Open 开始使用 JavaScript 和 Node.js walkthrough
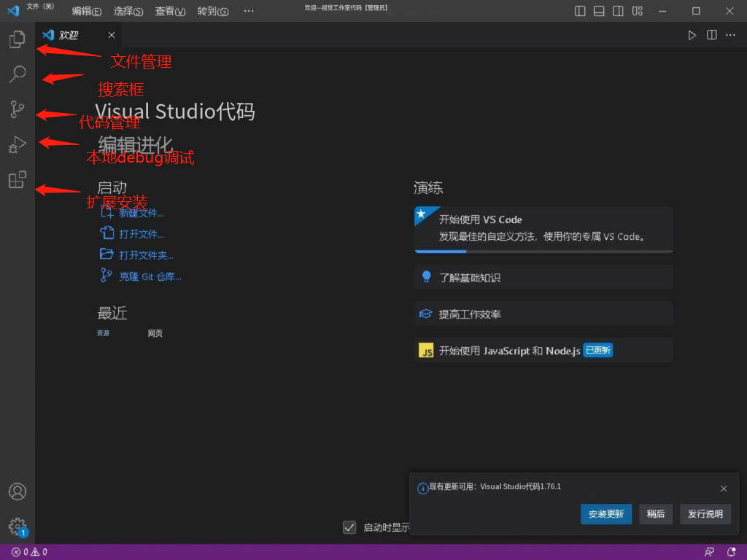The width and height of the screenshot is (747, 560). (x=543, y=351)
